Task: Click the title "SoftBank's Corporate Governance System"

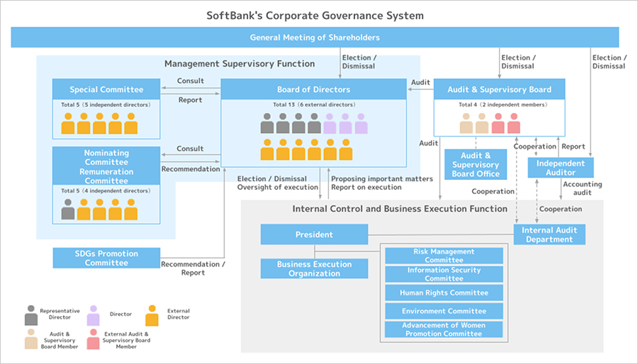Action: 315,16
